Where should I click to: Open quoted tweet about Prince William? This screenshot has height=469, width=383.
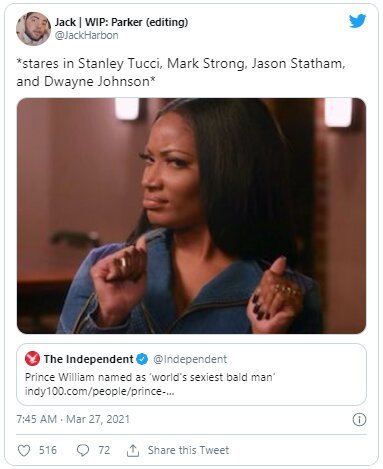(191, 374)
